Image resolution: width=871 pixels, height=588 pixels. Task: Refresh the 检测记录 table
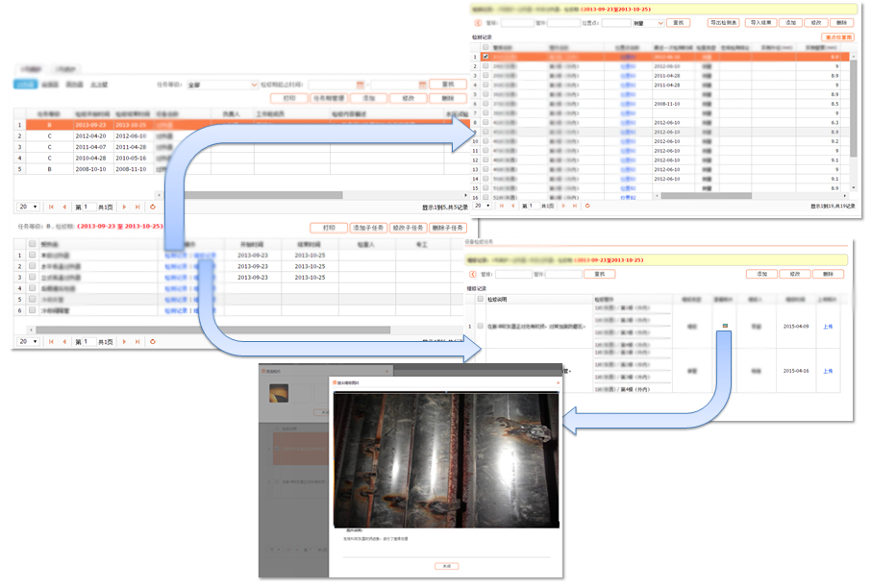587,206
